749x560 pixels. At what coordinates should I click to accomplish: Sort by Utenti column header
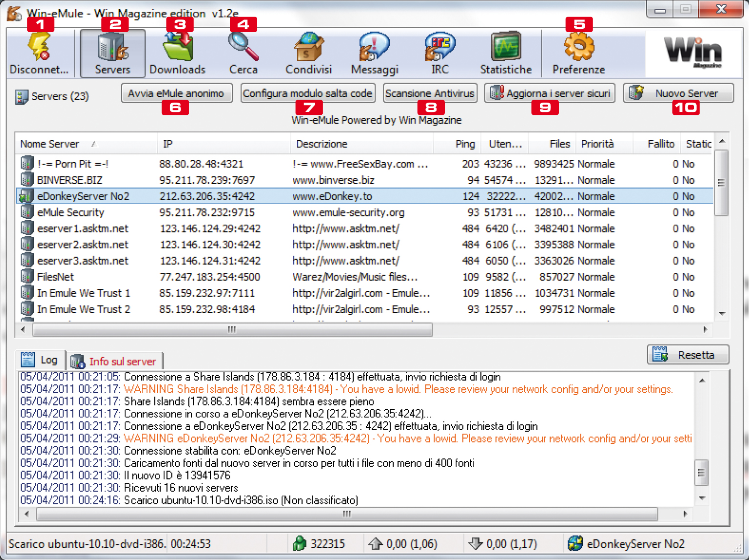505,144
